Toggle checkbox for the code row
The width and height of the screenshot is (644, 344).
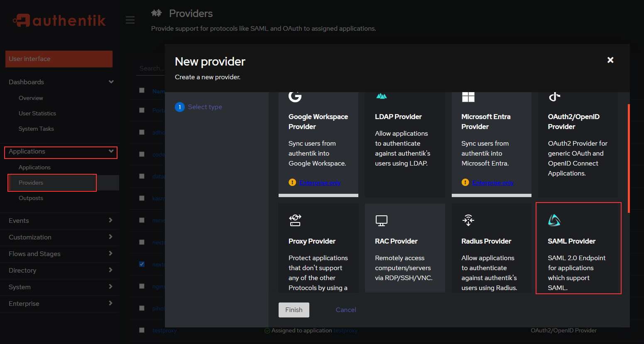[x=142, y=154]
